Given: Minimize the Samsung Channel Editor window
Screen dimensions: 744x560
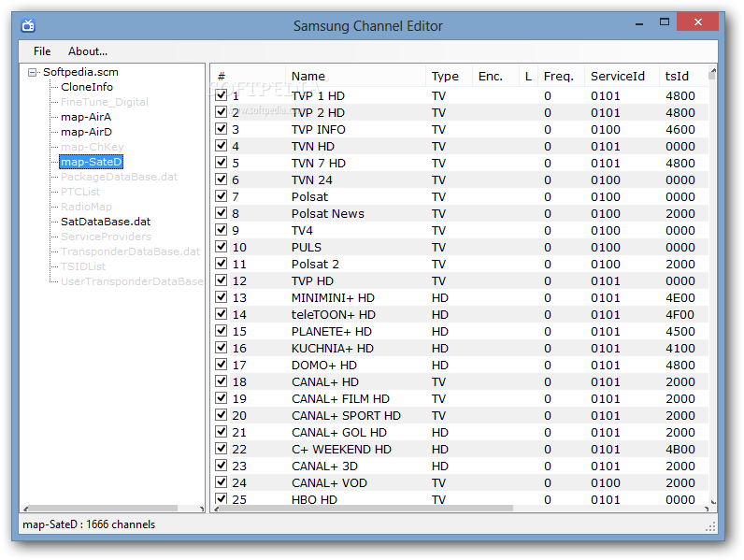Looking at the screenshot, I should coord(639,22).
